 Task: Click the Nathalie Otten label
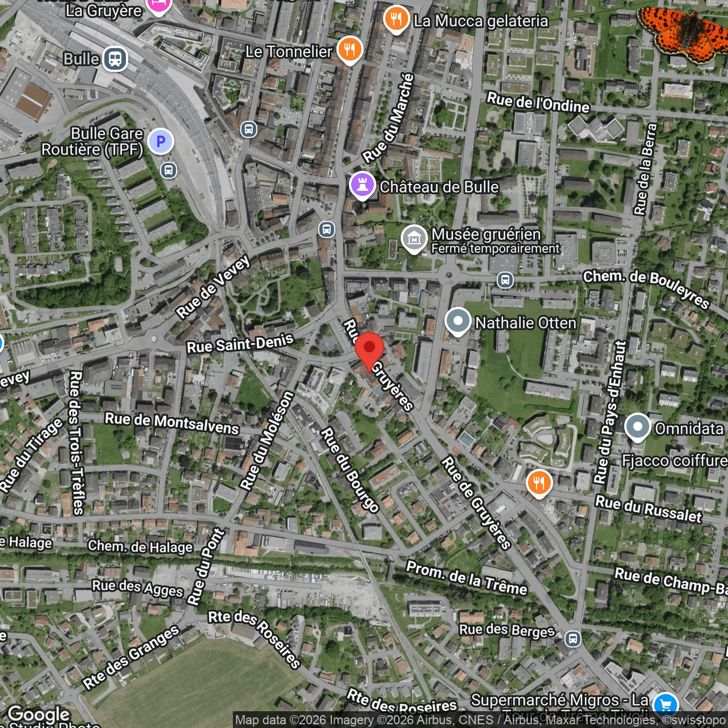coord(526,323)
